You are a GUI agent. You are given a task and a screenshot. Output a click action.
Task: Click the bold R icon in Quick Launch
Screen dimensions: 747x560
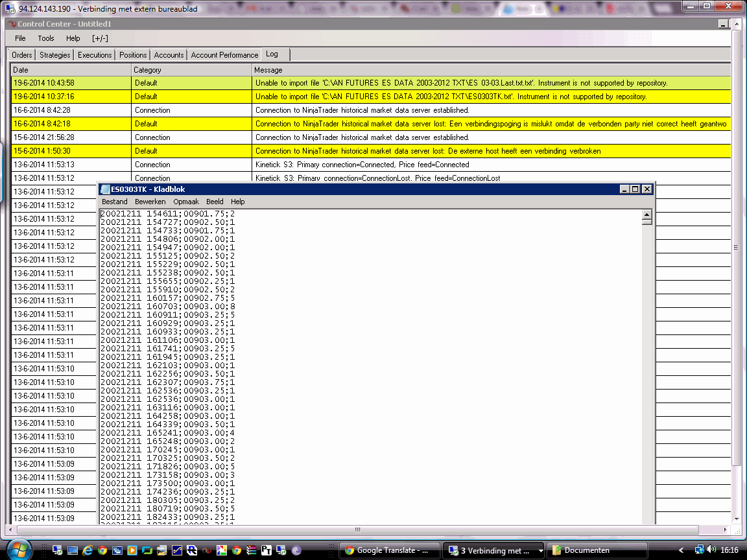[x=192, y=550]
